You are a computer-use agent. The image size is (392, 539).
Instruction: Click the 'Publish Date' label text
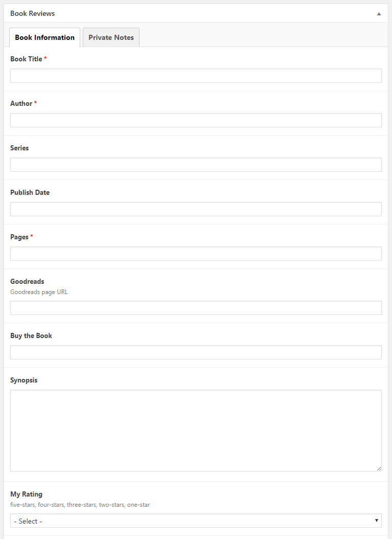(30, 192)
